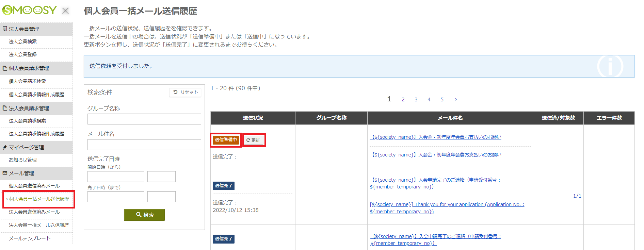This screenshot has width=644, height=250.
Task: Run the search with the 検索 button
Action: 144,215
